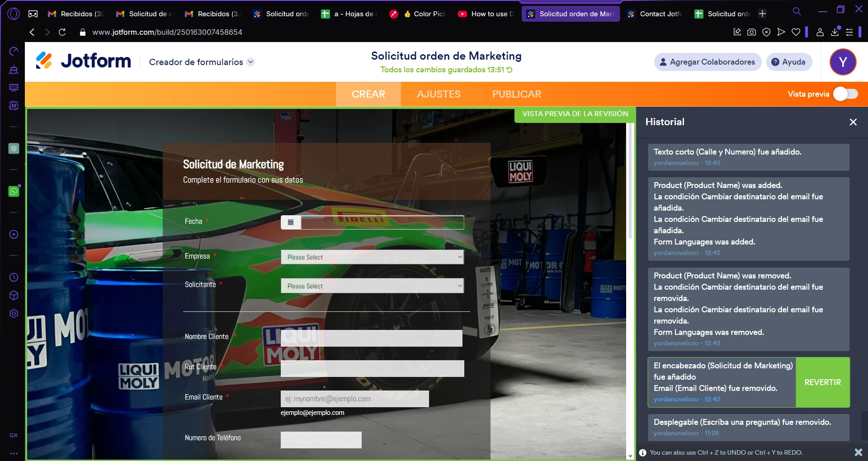The width and height of the screenshot is (868, 461).
Task: Go to the PUBLICAR tab
Action: click(x=516, y=94)
